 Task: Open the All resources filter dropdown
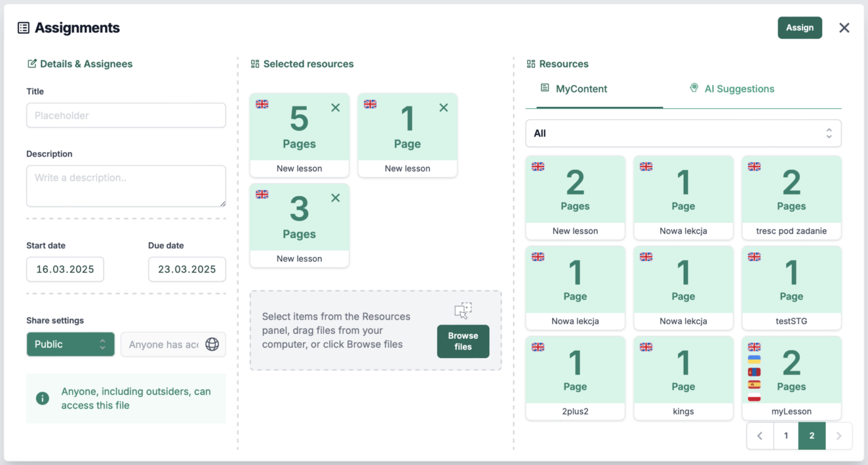[x=683, y=133]
